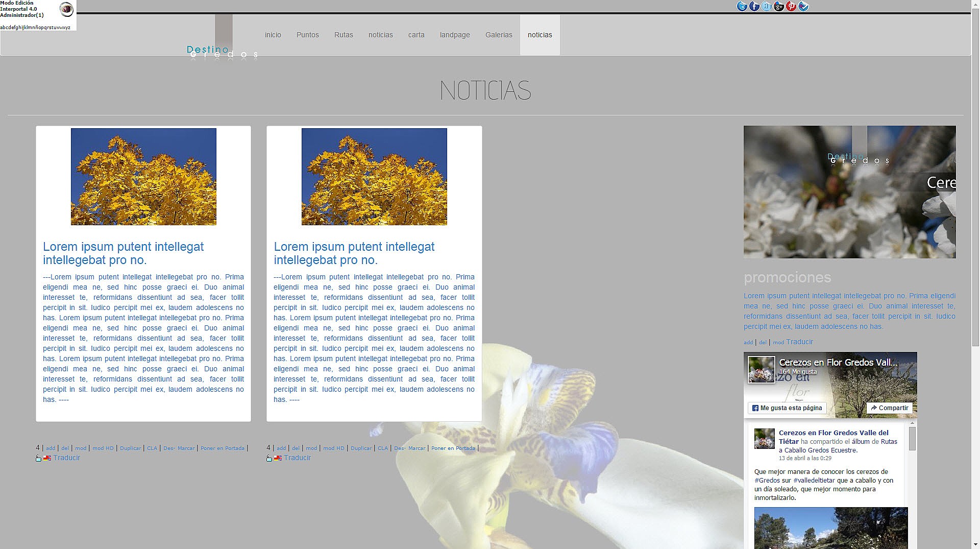Viewport: 980px width, 549px height.
Task: Click the Facebook widget scrollbar thumb
Action: tap(912, 439)
